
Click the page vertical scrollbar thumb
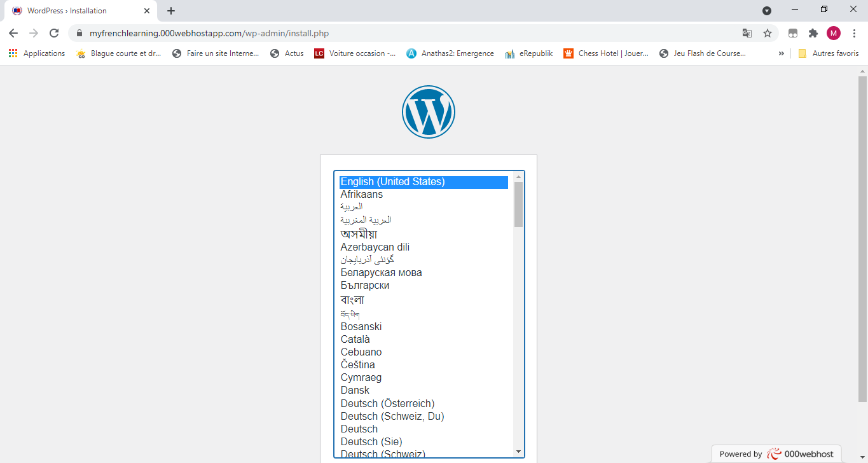[x=862, y=239]
